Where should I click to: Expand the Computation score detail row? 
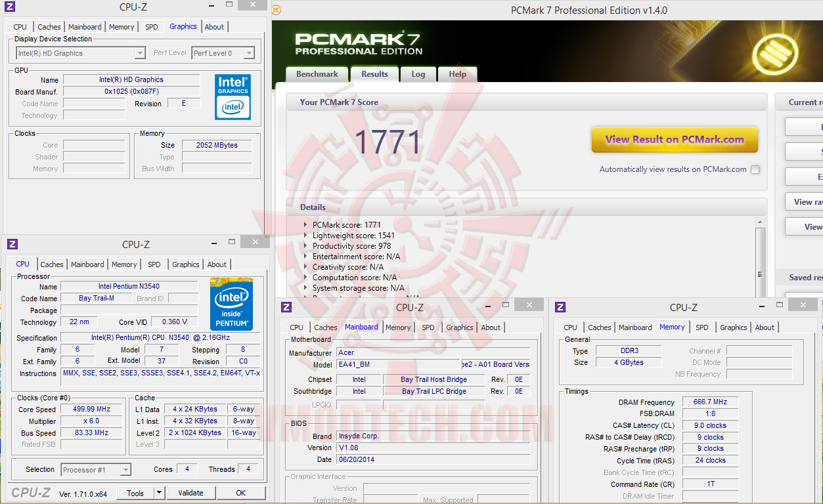[306, 278]
